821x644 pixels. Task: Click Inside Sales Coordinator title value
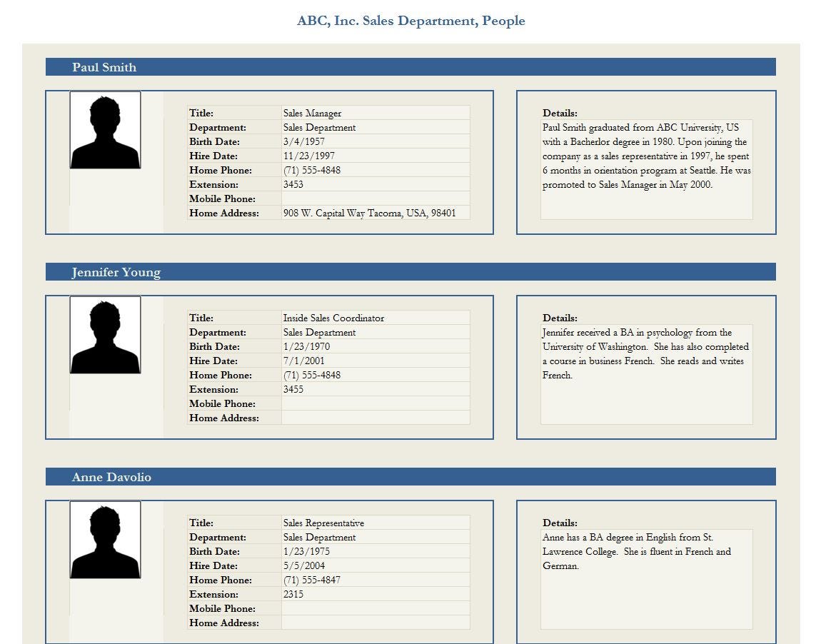coord(333,318)
